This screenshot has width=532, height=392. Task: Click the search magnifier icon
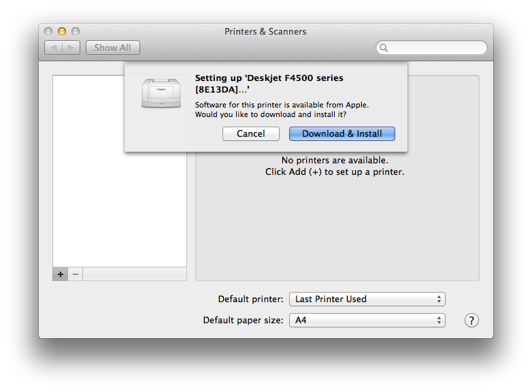tap(384, 48)
